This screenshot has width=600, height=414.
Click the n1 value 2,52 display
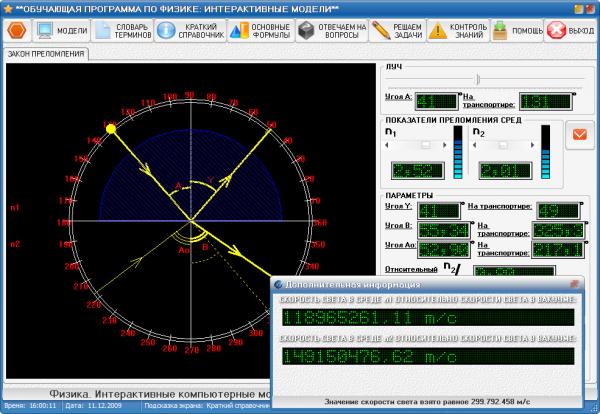417,170
